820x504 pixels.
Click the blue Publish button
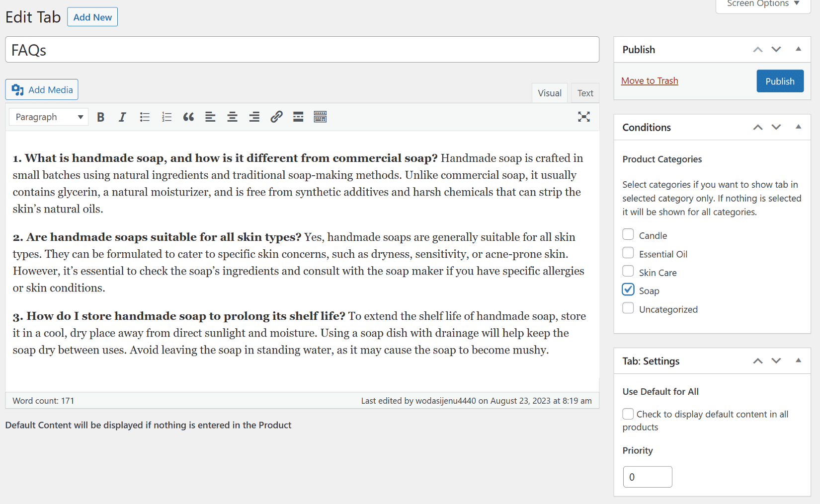coord(780,81)
